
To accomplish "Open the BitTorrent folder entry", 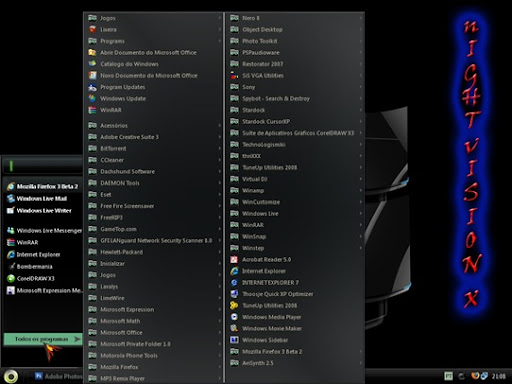I will [154, 149].
